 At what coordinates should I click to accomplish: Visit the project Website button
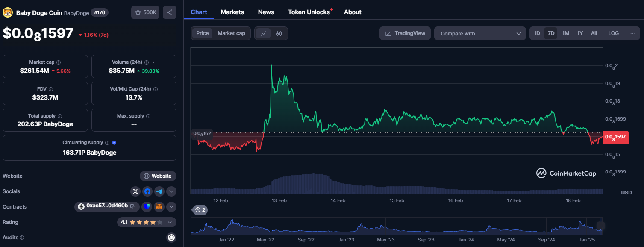click(x=158, y=176)
